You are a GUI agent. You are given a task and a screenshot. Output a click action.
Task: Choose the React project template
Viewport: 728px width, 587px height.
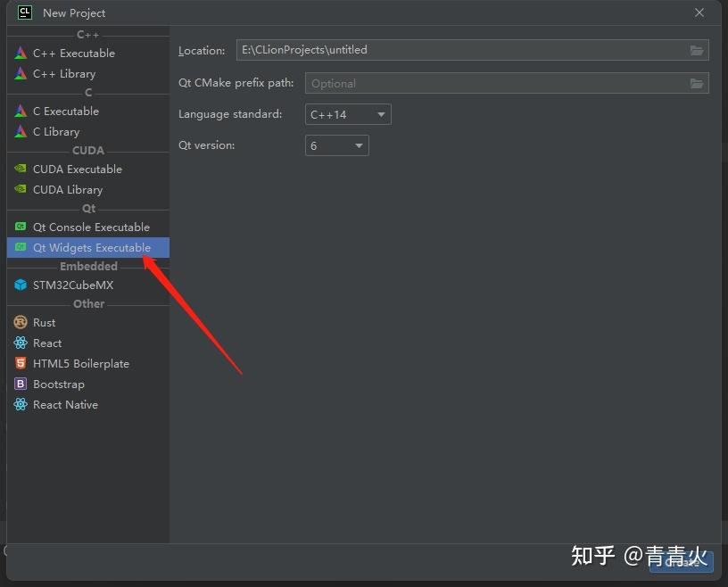click(88, 343)
